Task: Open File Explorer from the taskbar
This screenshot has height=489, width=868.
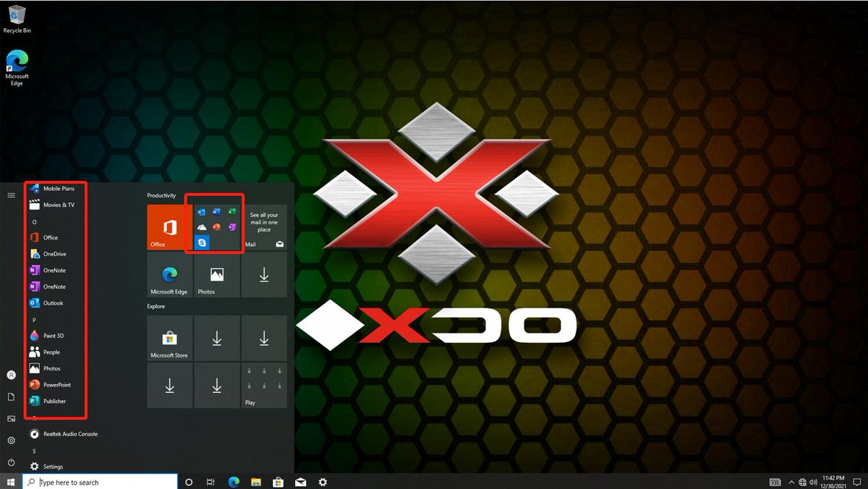Action: 255,482
